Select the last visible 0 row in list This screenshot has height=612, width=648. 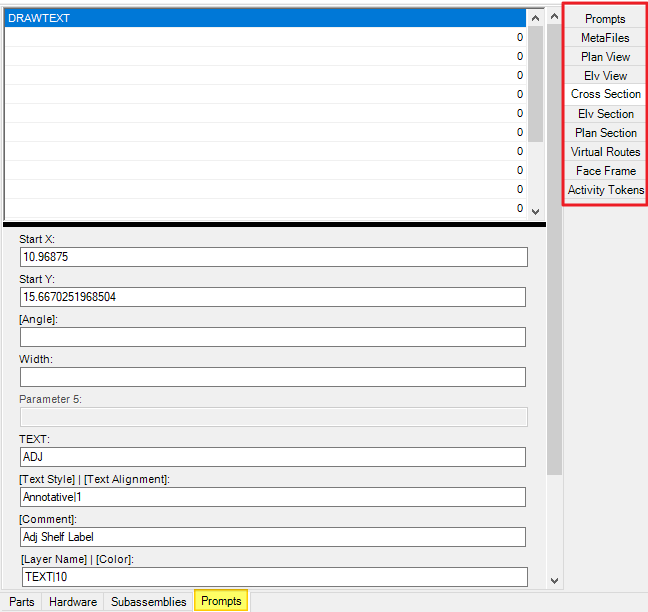[x=265, y=208]
